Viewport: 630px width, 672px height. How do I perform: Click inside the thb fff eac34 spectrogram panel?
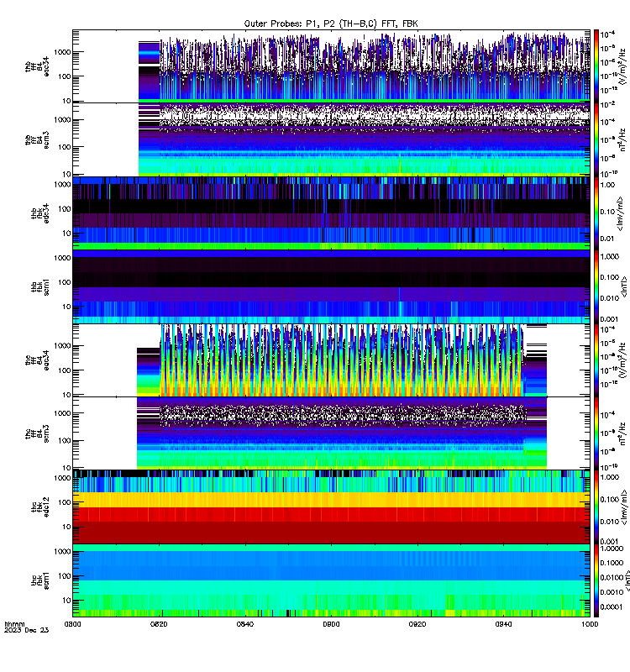331,66
